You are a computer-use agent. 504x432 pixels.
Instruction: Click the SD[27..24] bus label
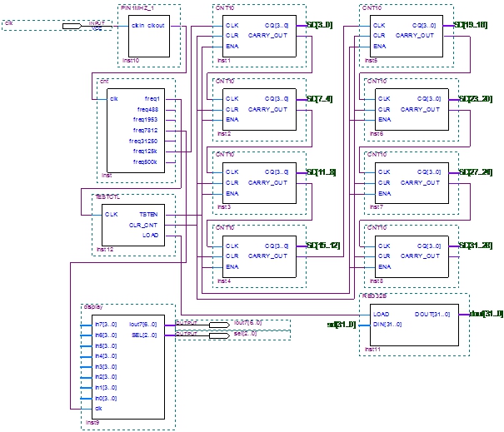(x=476, y=172)
